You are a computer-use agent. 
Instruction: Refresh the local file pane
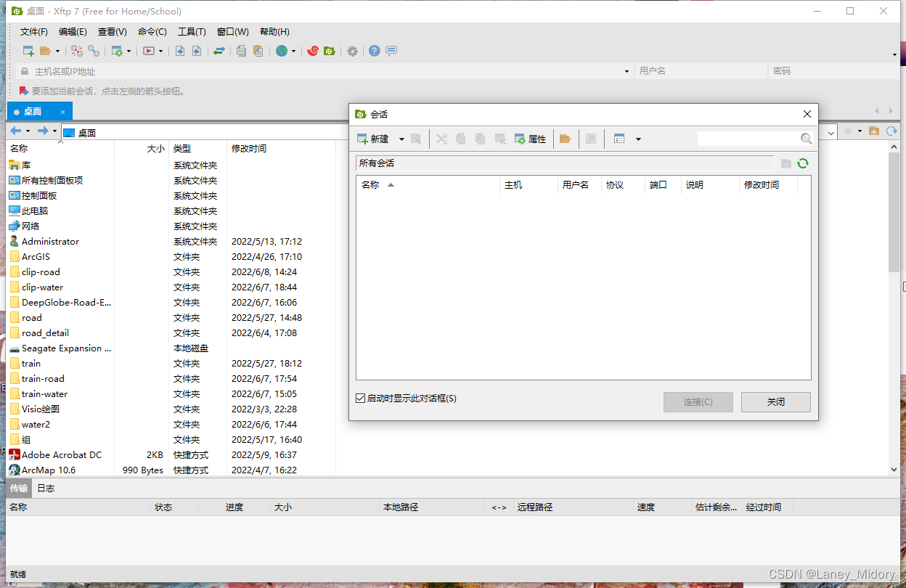point(891,131)
